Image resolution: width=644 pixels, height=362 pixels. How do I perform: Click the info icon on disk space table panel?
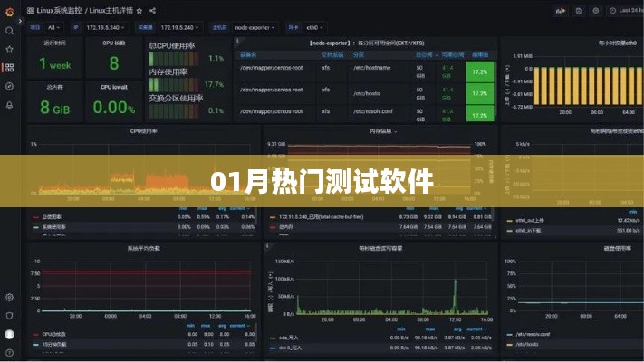tap(237, 41)
